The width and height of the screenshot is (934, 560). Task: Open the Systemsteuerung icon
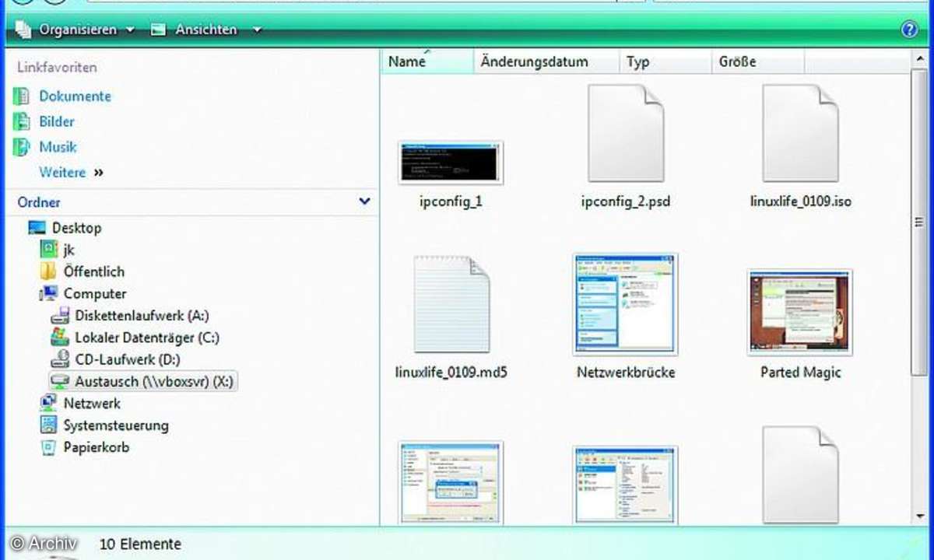tap(113, 425)
